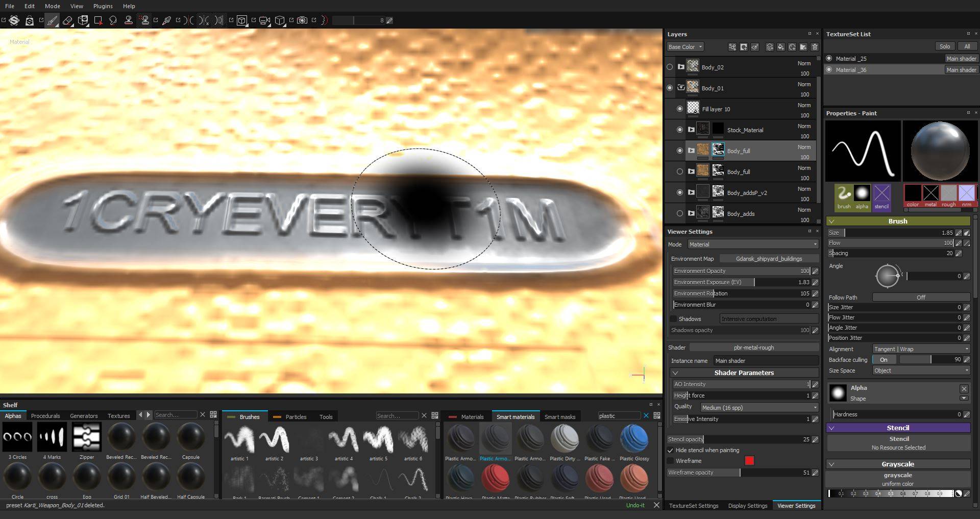Click the pen-pressure icon beside Size value

click(967, 233)
